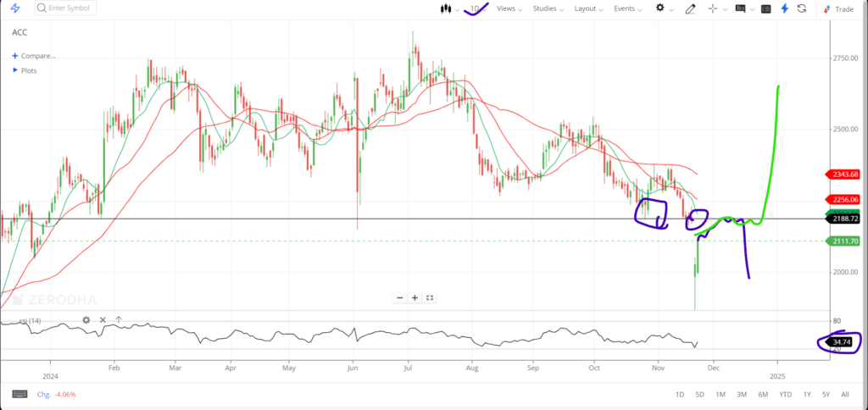This screenshot has width=868, height=410.
Task: Activate the crosshair tool
Action: [713, 8]
